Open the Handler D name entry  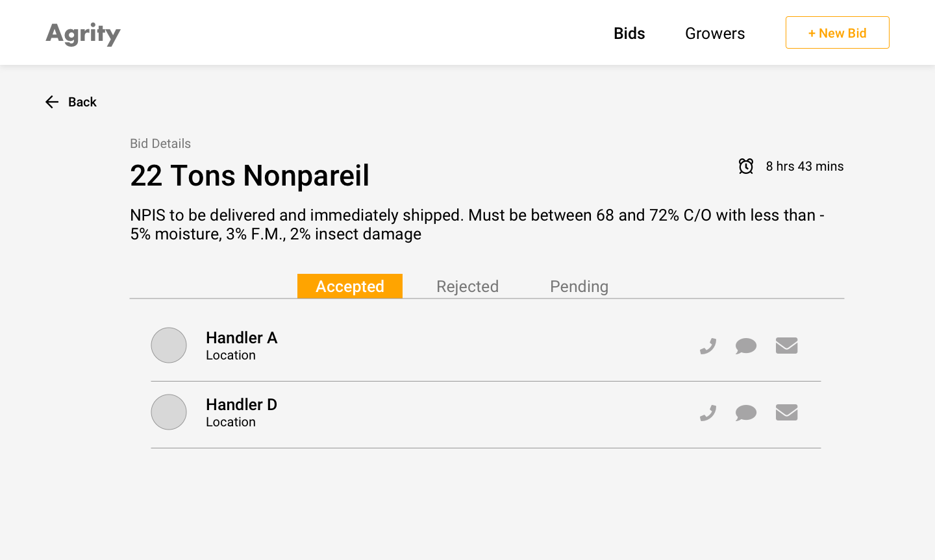point(242,404)
